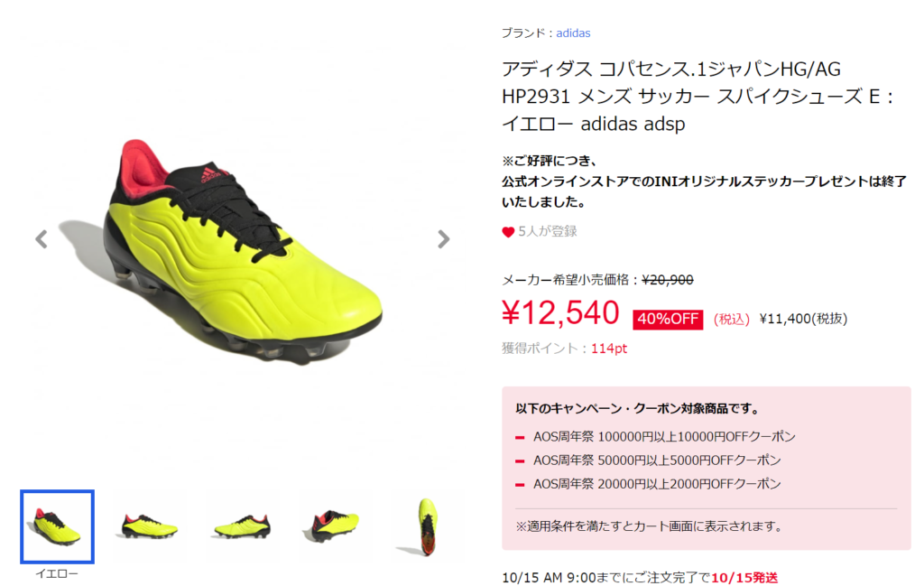924x586 pixels.
Task: Click the 40%OFF red badge
Action: 668,320
